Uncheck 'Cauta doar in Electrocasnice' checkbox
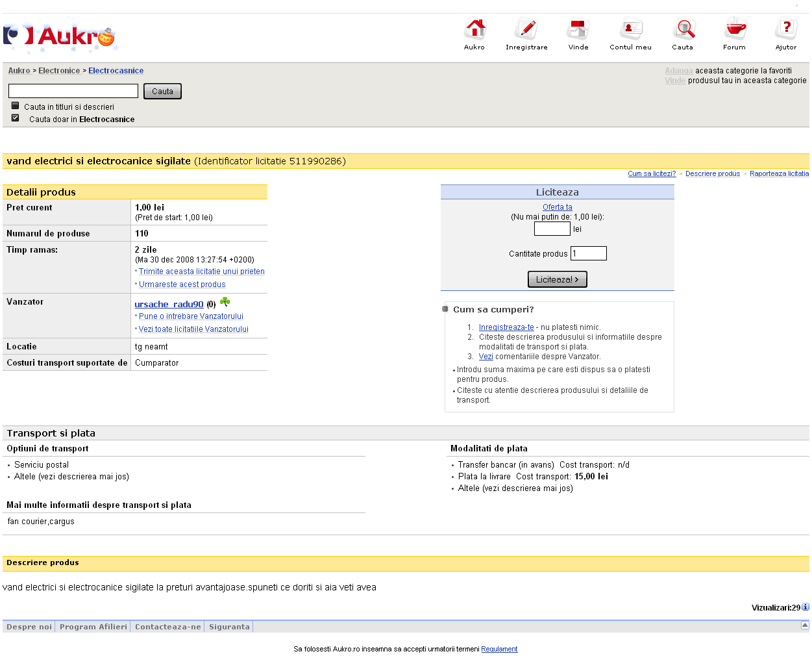Image resolution: width=812 pixels, height=656 pixels. (x=15, y=118)
